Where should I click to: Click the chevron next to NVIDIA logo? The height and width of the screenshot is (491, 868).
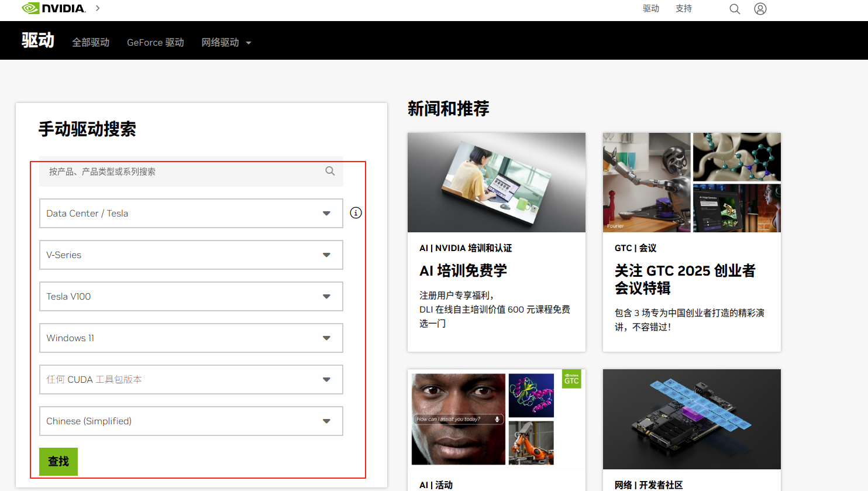pos(98,8)
